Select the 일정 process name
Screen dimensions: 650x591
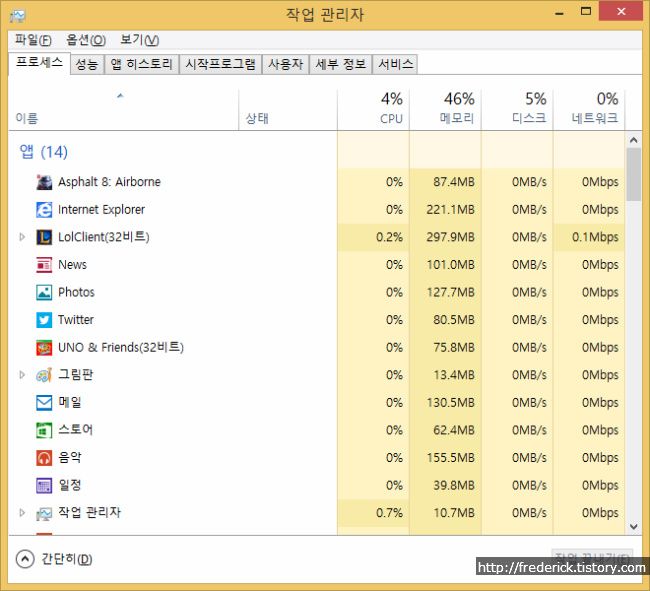[x=70, y=485]
